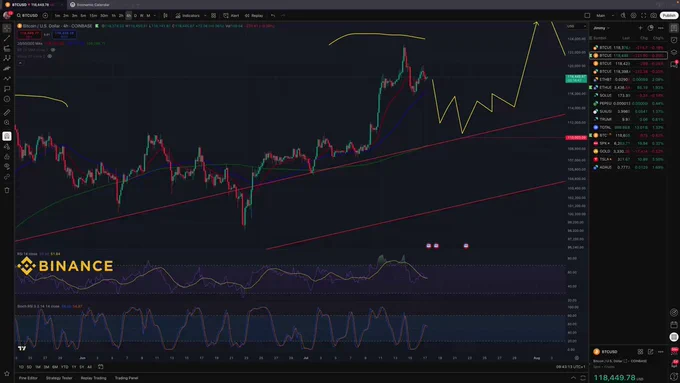680x383 pixels.
Task: Select the ETHUS row in watchlist
Action: pos(628,88)
